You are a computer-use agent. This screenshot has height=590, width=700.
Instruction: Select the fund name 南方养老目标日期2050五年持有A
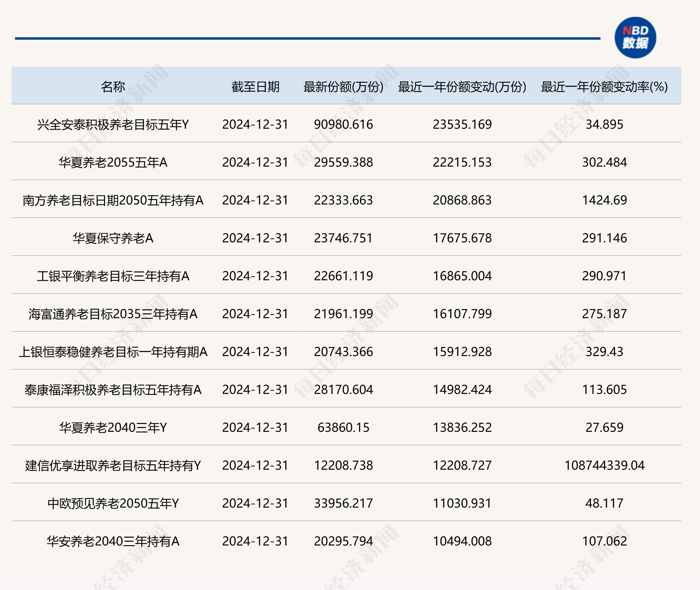[113, 200]
